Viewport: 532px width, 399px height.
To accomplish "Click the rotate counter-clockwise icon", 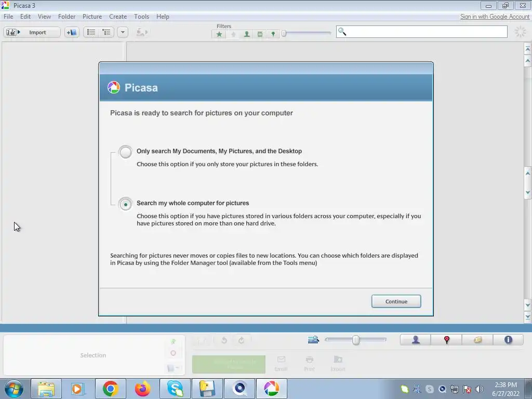I will [x=224, y=340].
